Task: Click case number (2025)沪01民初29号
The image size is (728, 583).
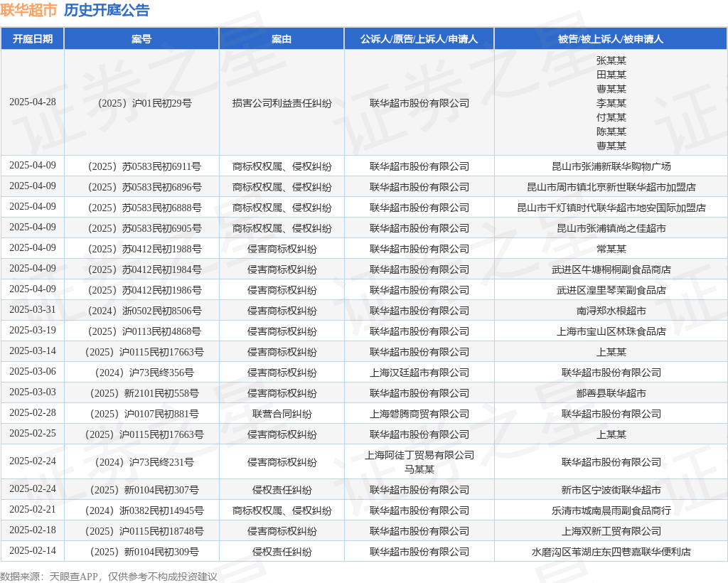Action: [144, 103]
